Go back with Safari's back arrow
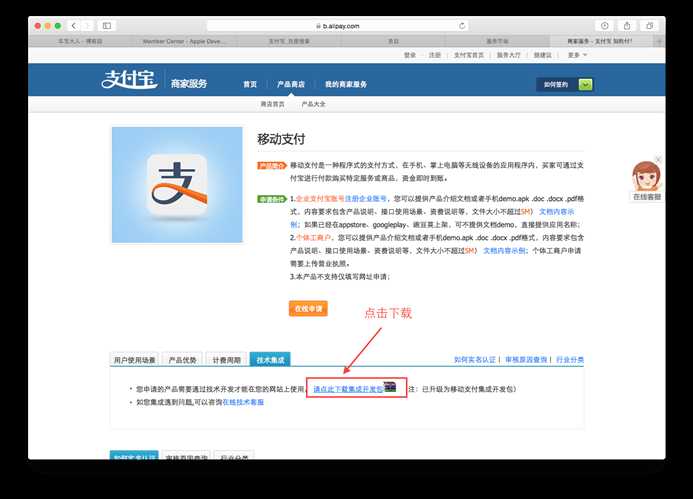Viewport: 693px width, 499px height. (x=74, y=26)
